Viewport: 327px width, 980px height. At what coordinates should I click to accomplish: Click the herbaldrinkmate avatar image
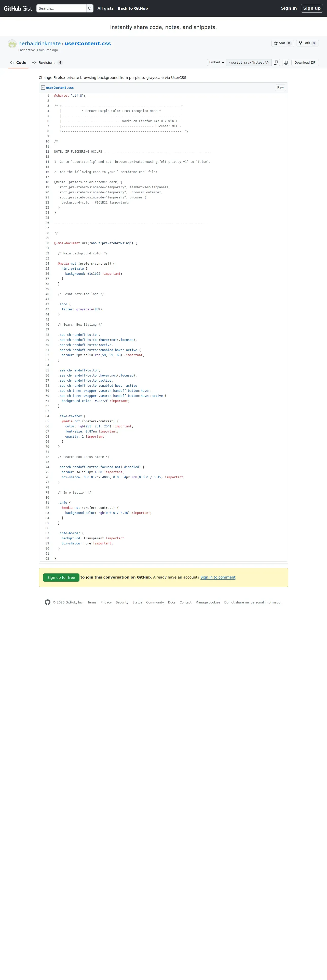click(12, 44)
